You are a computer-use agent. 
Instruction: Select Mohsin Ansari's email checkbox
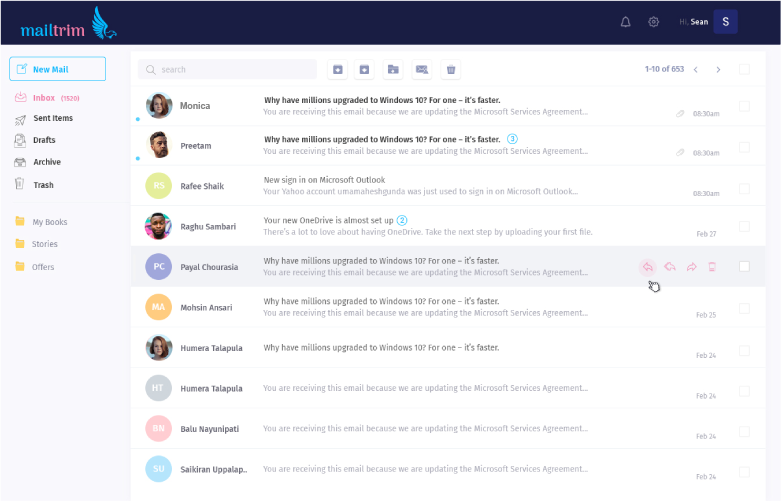pos(744,309)
